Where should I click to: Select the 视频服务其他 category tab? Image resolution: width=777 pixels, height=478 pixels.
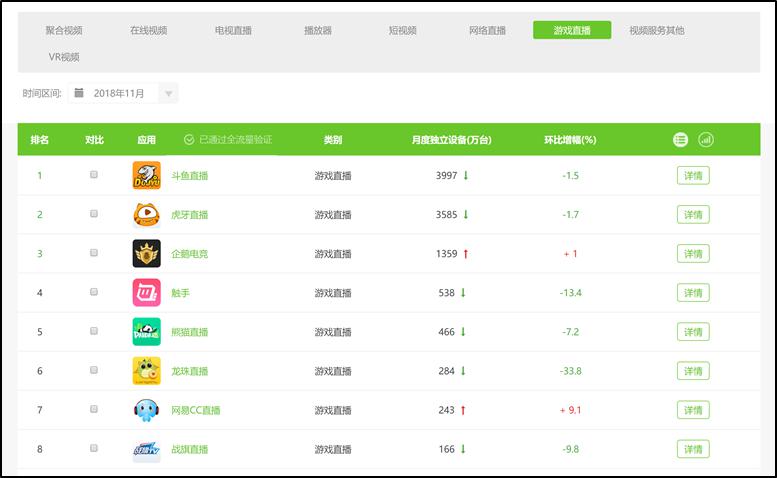[657, 30]
